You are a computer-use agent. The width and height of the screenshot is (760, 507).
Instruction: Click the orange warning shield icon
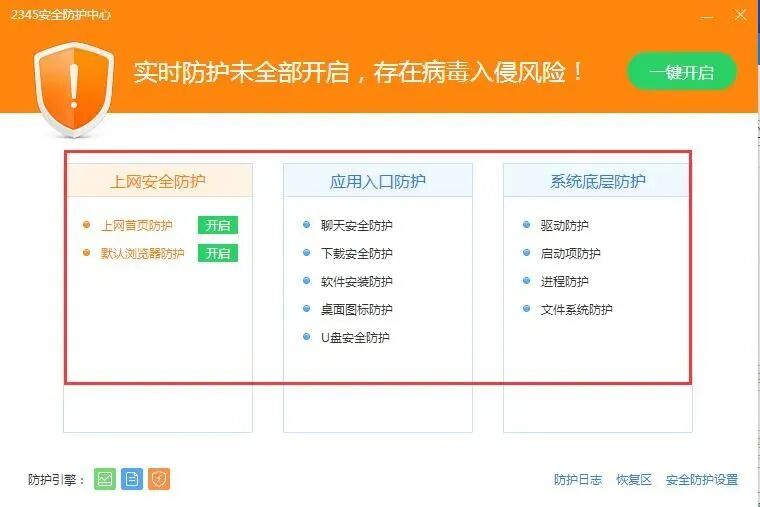[x=74, y=89]
